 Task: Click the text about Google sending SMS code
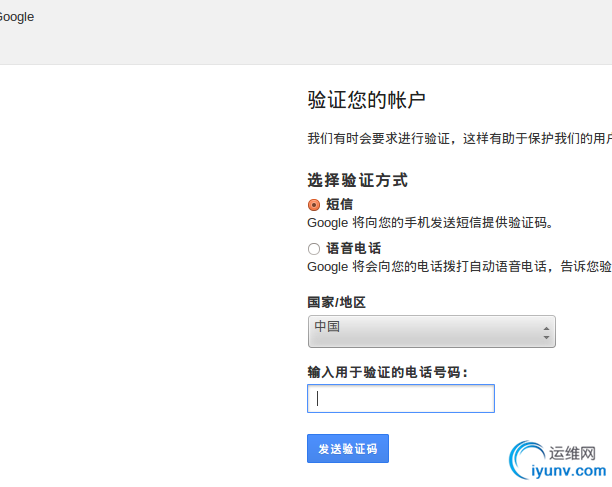tap(430, 223)
